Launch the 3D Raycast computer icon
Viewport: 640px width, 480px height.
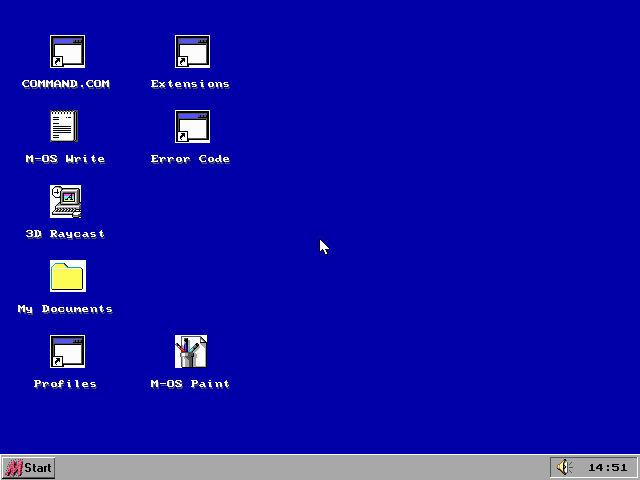pyautogui.click(x=66, y=201)
